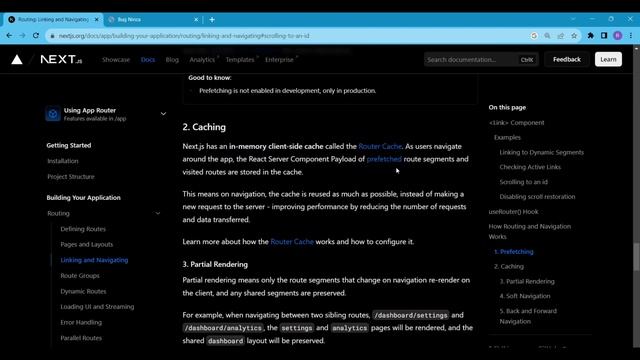Viewport: 640px width, 360px height.
Task: Click the App Router cube icon
Action: 53,114
